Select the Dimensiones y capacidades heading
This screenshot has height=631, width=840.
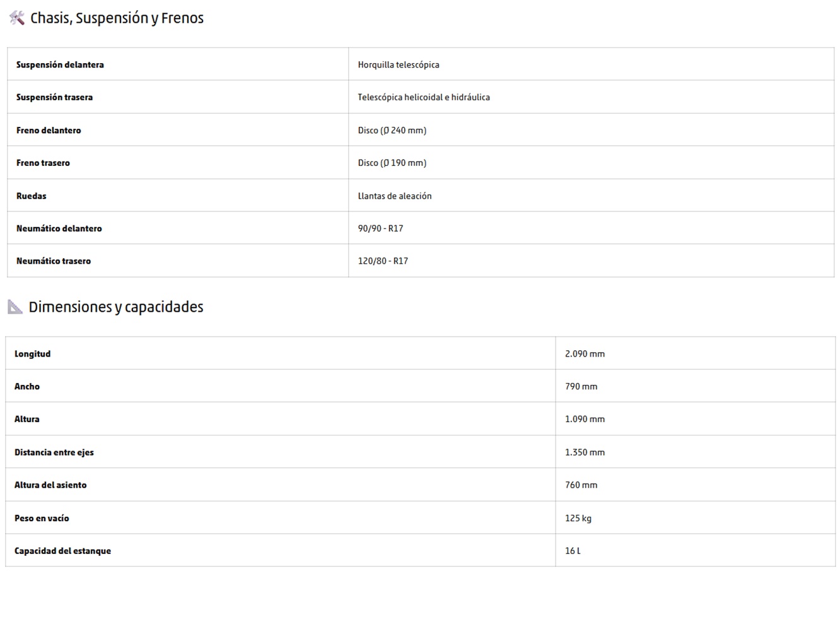click(116, 307)
